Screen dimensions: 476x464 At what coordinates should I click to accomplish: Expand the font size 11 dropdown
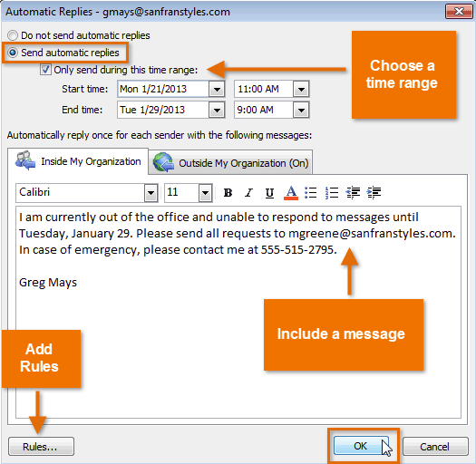tap(205, 193)
